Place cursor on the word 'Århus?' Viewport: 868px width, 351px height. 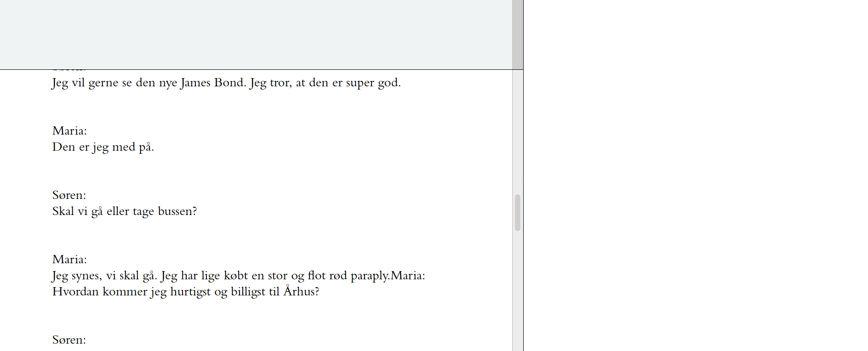click(x=301, y=292)
